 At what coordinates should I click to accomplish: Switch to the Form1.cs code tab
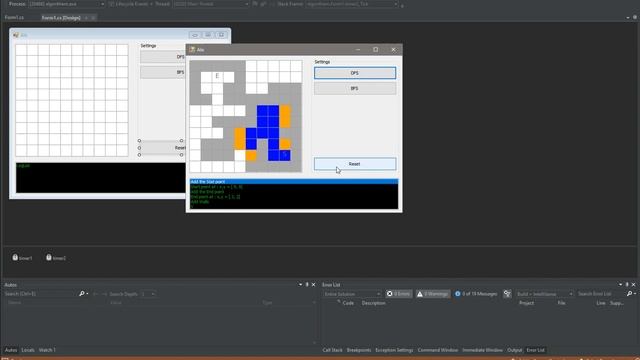[14, 18]
